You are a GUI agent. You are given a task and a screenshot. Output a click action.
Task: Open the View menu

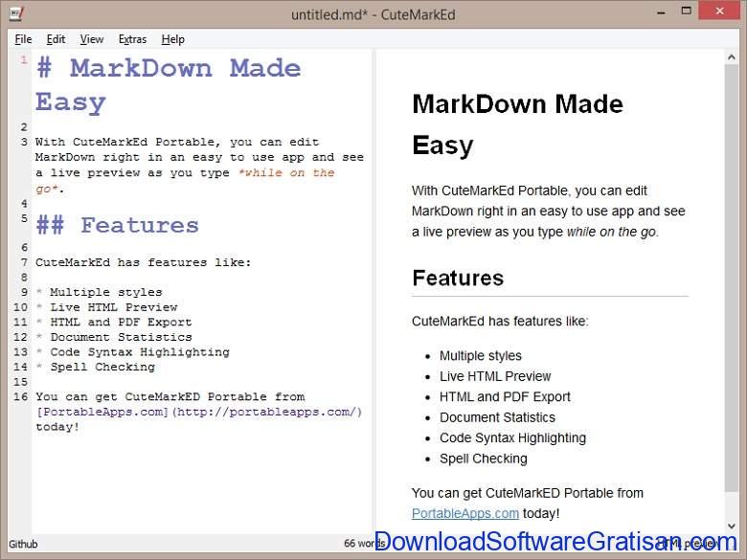[x=92, y=39]
